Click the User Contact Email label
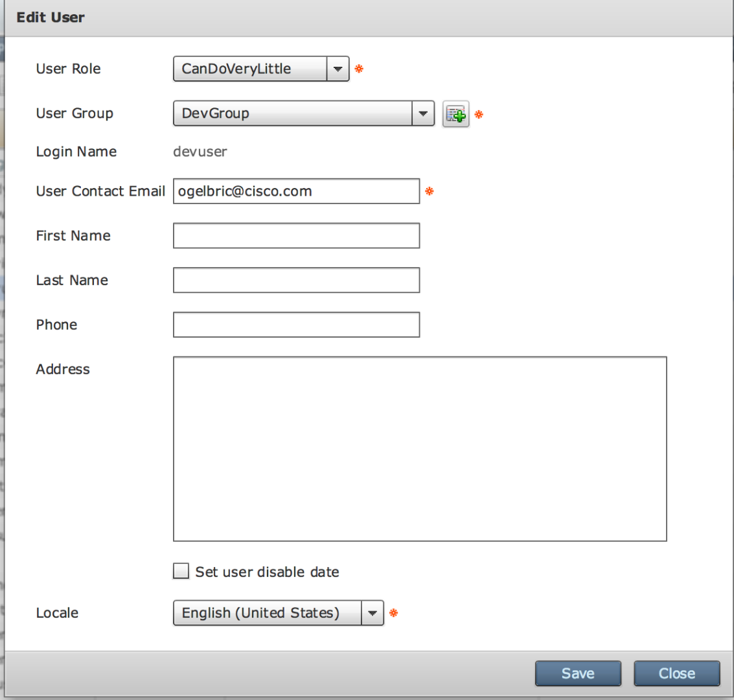The height and width of the screenshot is (700, 734). pos(100,191)
